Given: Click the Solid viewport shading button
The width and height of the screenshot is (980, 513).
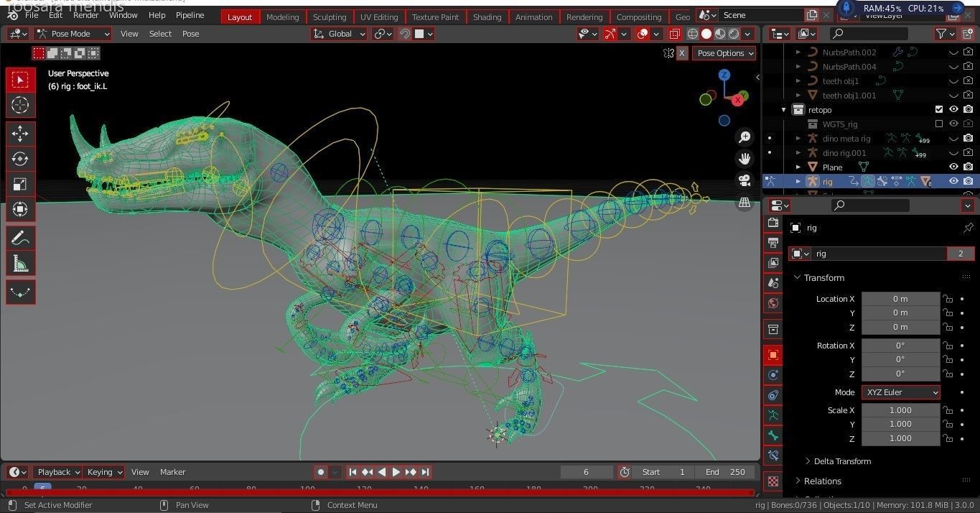Looking at the screenshot, I should (x=706, y=34).
